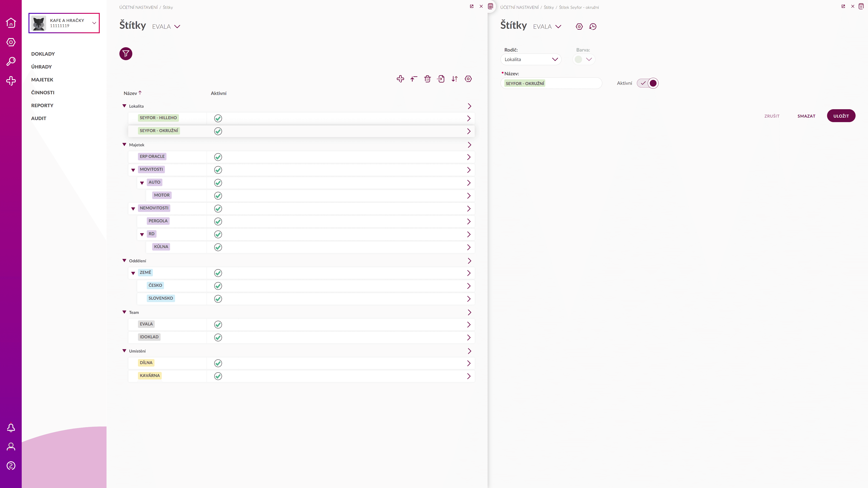Open the search magnifier in sidebar

(x=11, y=61)
